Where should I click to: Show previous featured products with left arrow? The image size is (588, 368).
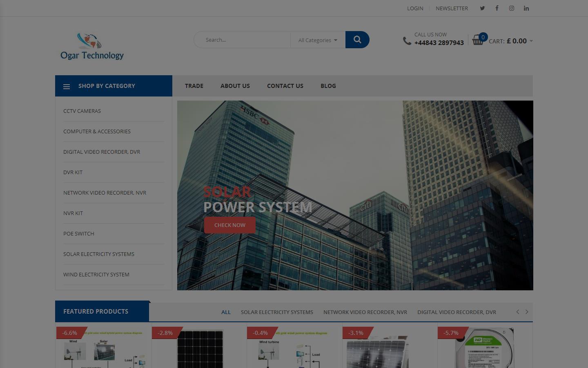coord(518,312)
